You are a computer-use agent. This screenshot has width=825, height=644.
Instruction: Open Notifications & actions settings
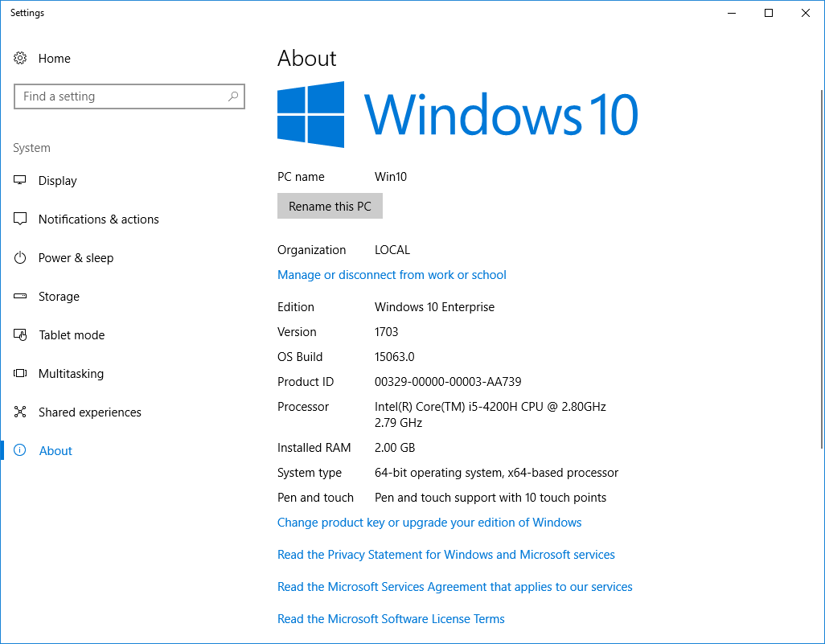click(x=98, y=219)
